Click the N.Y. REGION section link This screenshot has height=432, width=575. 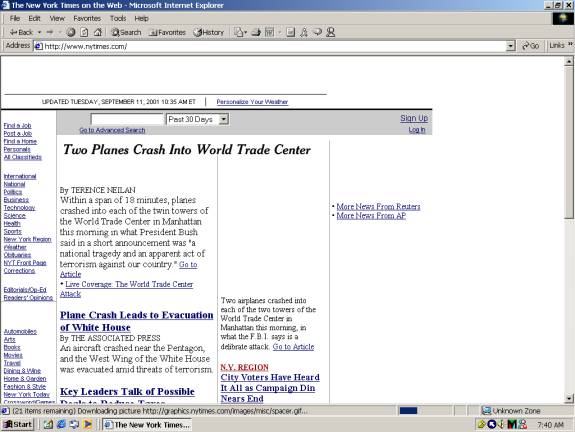(245, 367)
